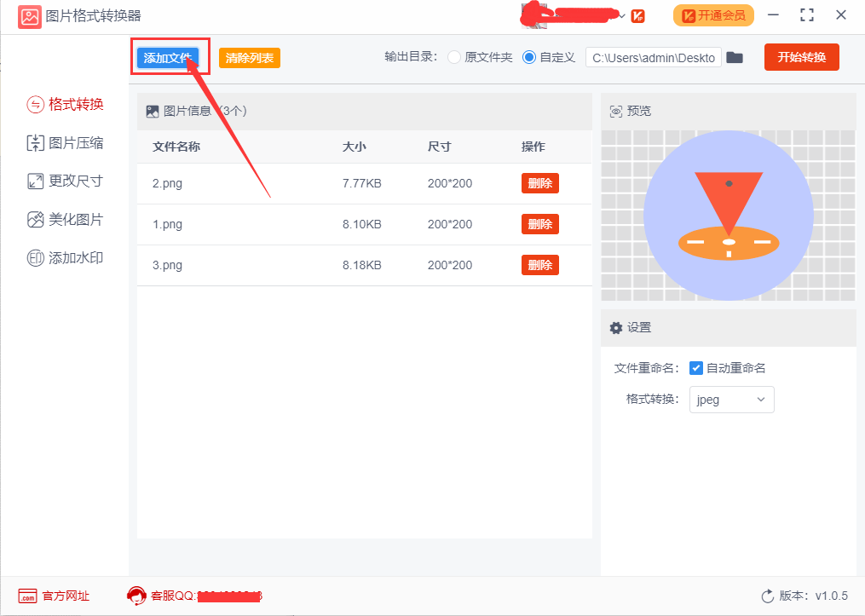Delete the file 2.png from the list
This screenshot has height=616, width=865.
point(539,183)
